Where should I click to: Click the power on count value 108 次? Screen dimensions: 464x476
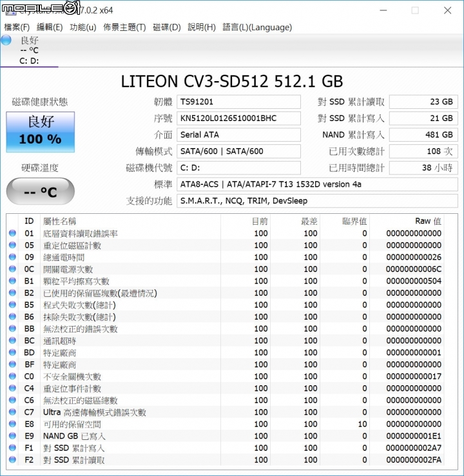(423, 151)
